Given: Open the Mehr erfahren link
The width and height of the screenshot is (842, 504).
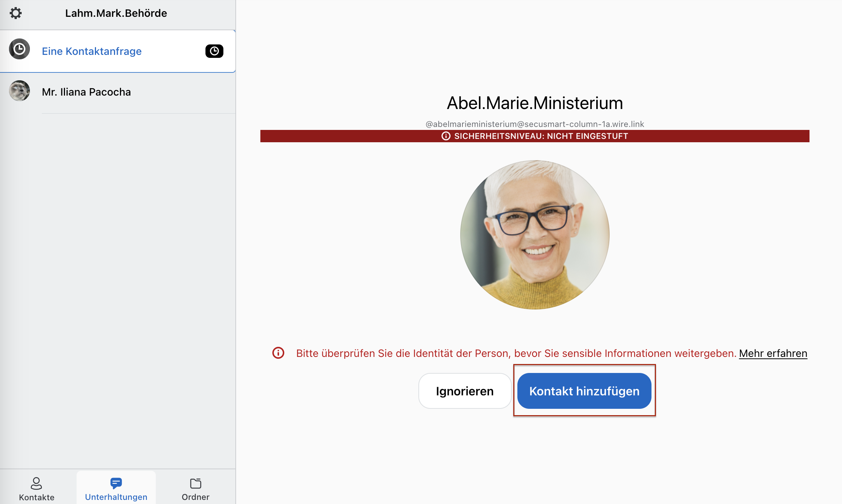Looking at the screenshot, I should tap(773, 353).
